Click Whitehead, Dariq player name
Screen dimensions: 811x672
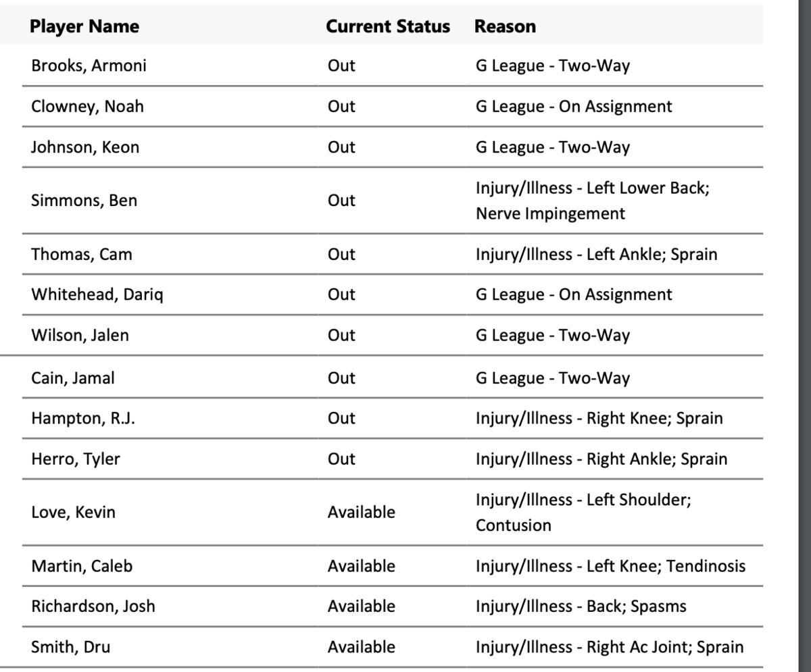click(97, 294)
